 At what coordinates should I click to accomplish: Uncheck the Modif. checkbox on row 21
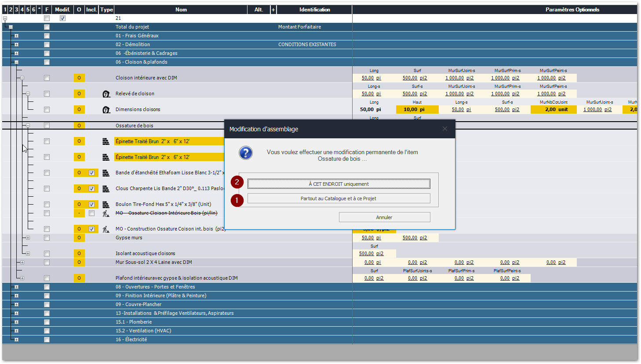(62, 18)
